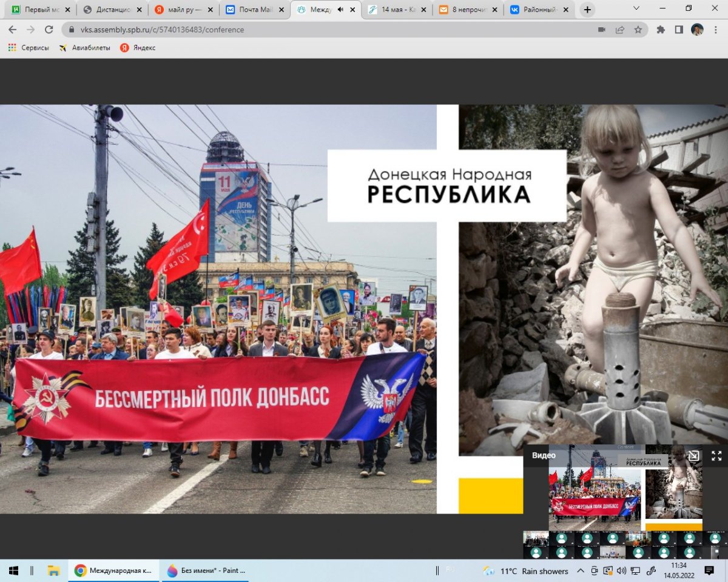The height and width of the screenshot is (582, 728).
Task: Open the tab search dropdown
Action: 636,8
